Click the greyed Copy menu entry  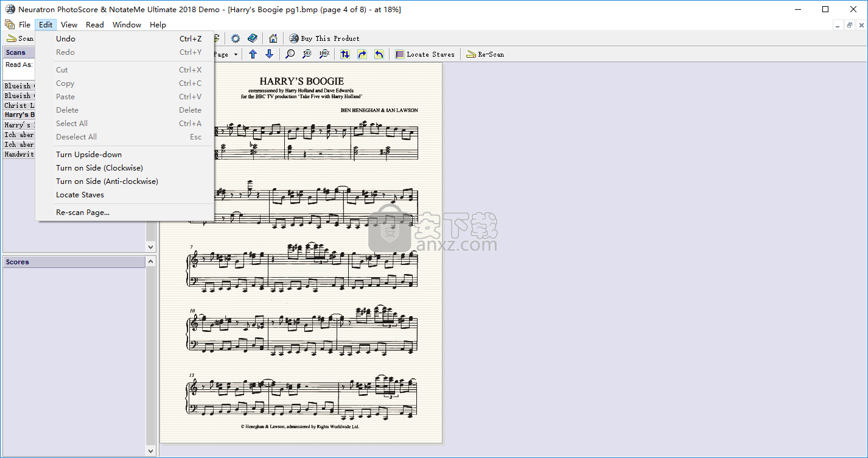pos(125,83)
